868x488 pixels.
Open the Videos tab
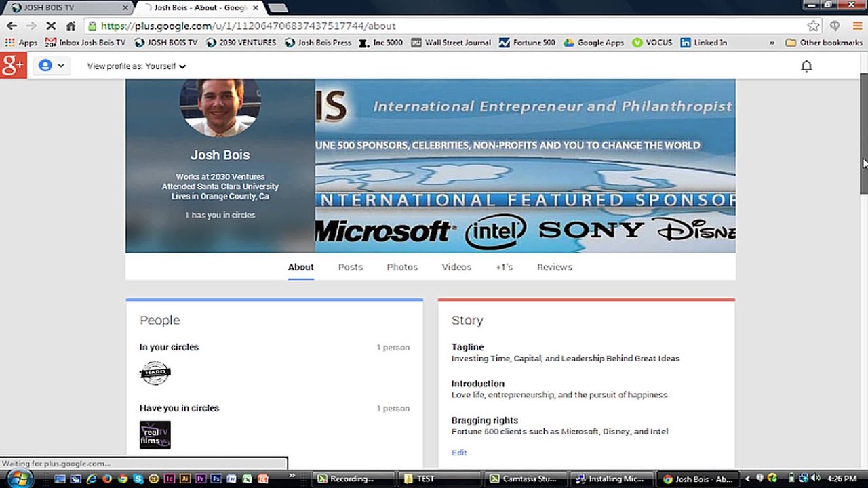[456, 267]
